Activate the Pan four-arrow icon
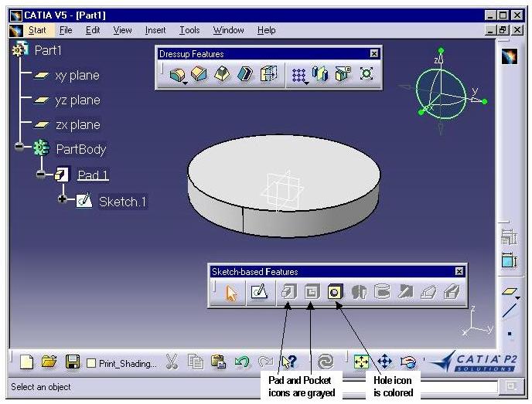Screen dimensions: 532x404 [384, 362]
